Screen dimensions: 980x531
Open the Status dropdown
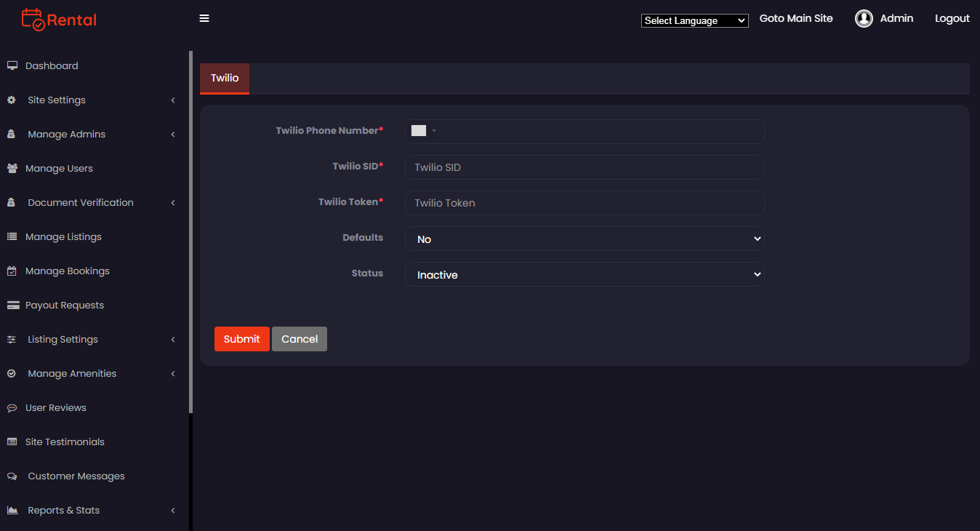point(585,274)
